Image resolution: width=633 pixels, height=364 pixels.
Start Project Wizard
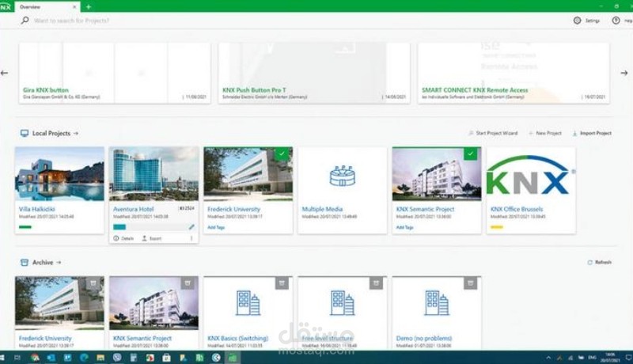493,133
